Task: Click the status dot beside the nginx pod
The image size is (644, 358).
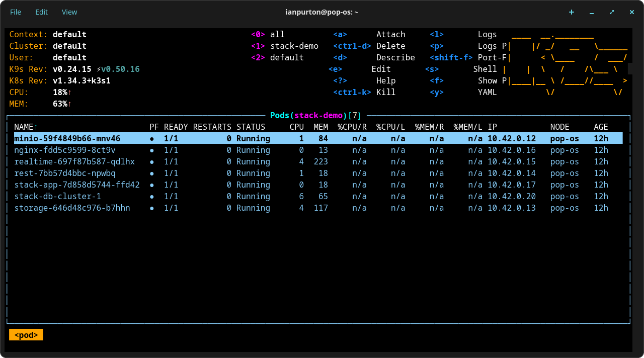Action: (152, 150)
